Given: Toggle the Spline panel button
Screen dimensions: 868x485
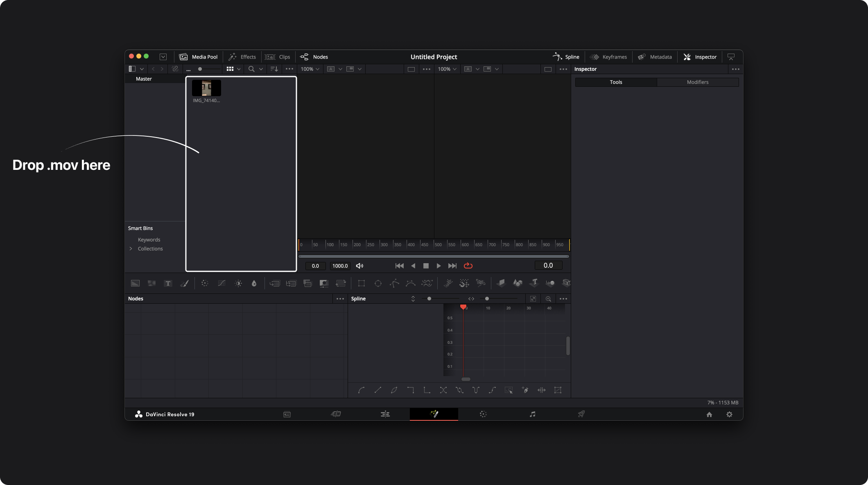Looking at the screenshot, I should [566, 57].
